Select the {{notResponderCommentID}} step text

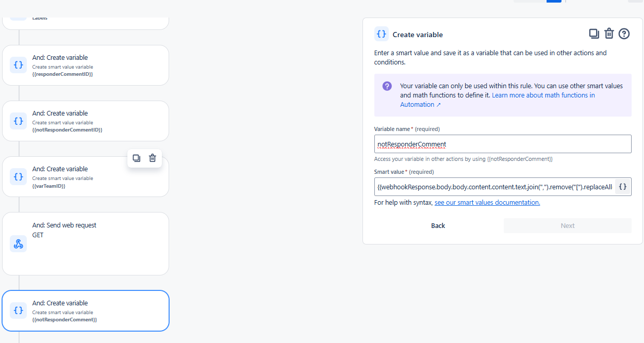point(67,130)
